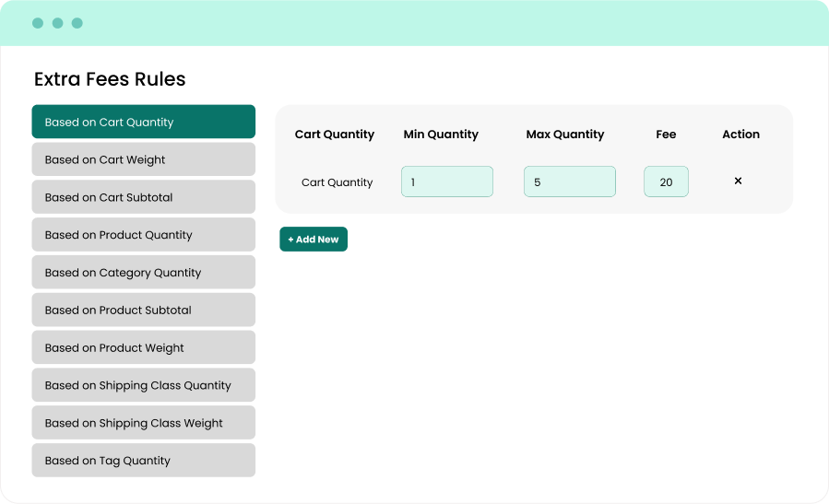Add a new fee rule
Viewport: 829px width, 504px height.
pyautogui.click(x=314, y=240)
